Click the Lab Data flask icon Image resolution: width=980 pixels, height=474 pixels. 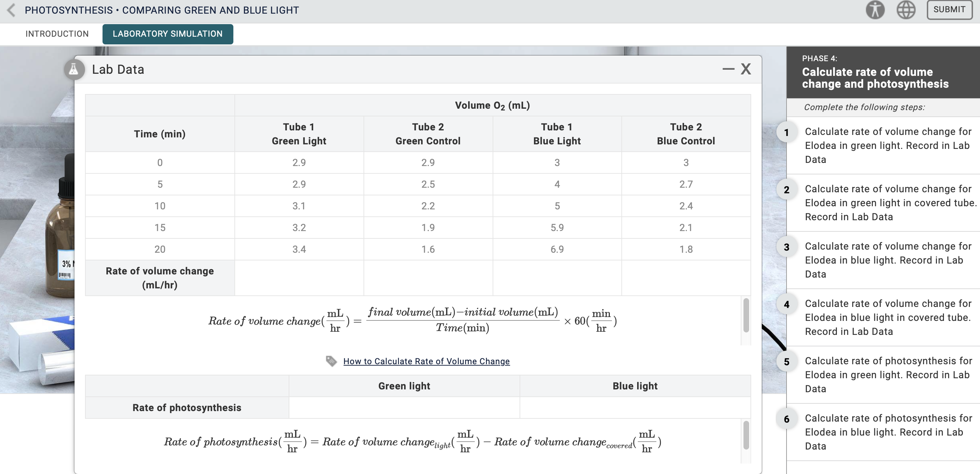74,69
